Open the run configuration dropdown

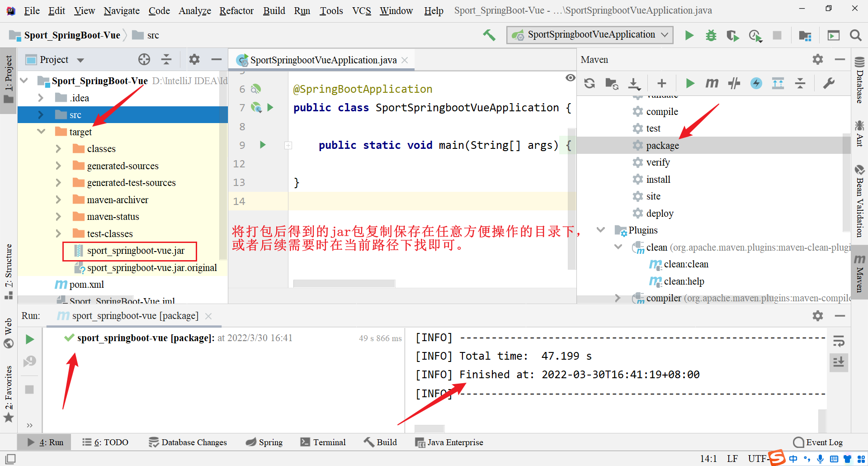590,35
